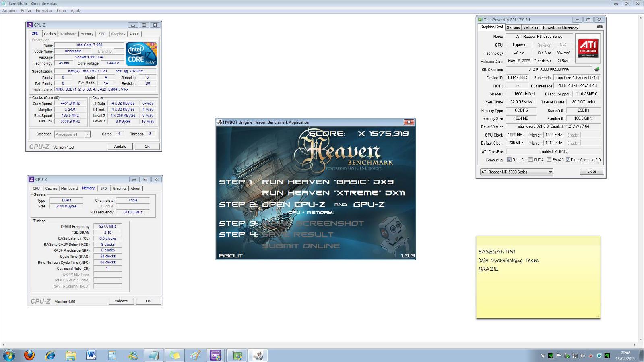Open Paint from the taskbar
Image resolution: width=644 pixels, height=362 pixels.
click(195, 355)
